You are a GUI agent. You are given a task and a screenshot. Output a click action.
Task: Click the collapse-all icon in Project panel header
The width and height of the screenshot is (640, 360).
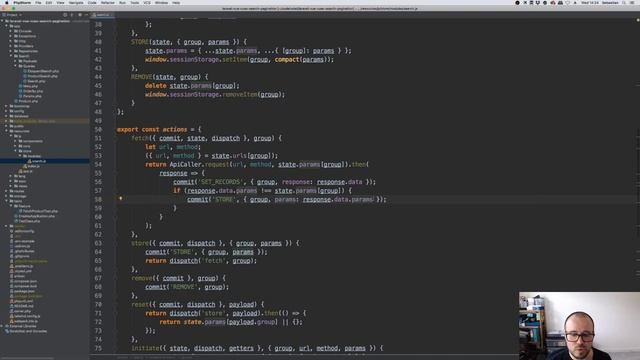coord(72,15)
